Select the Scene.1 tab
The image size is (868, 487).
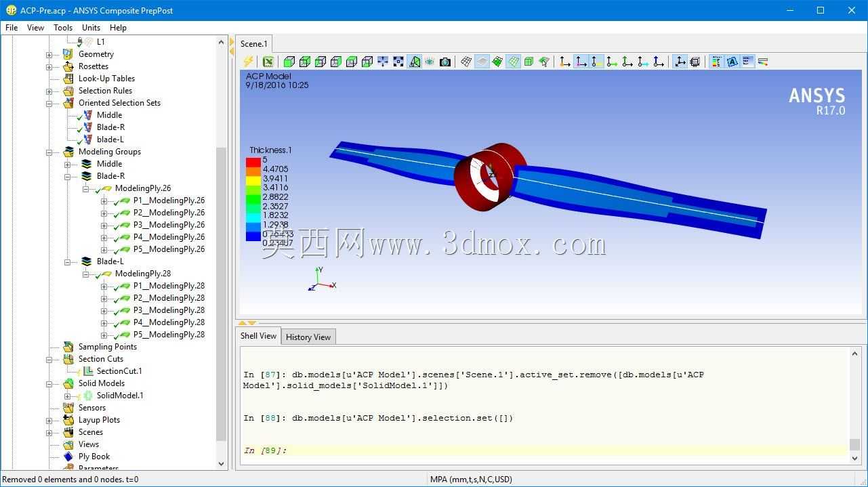click(x=254, y=43)
